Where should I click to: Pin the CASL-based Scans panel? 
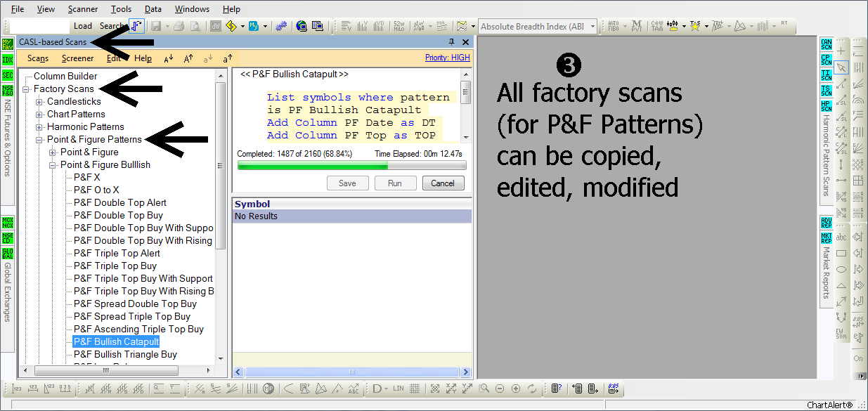coord(452,42)
